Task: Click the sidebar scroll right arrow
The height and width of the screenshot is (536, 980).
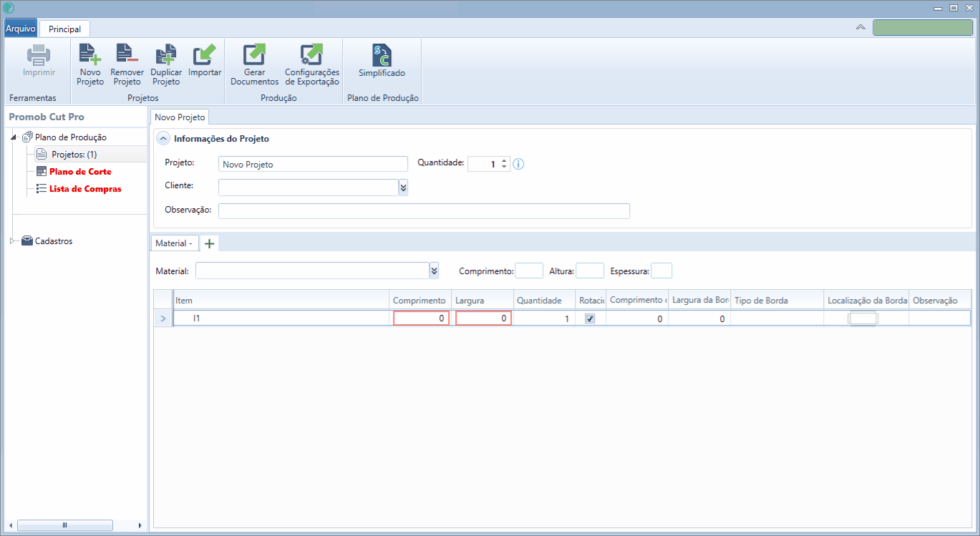Action: click(140, 525)
